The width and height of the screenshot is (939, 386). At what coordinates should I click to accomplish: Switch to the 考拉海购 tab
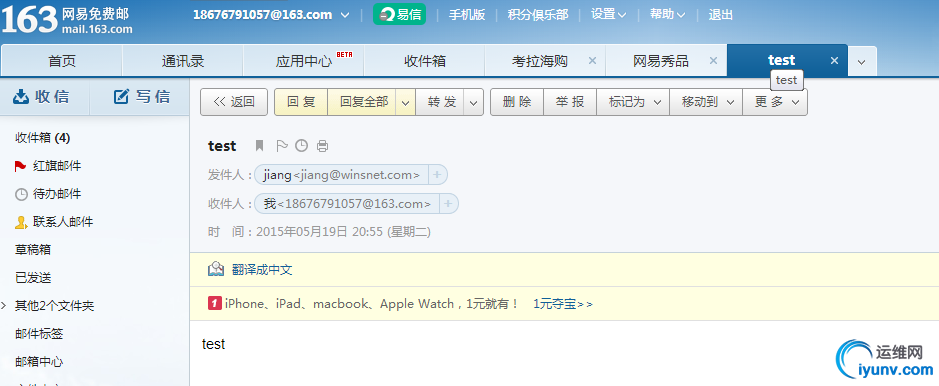tap(540, 61)
